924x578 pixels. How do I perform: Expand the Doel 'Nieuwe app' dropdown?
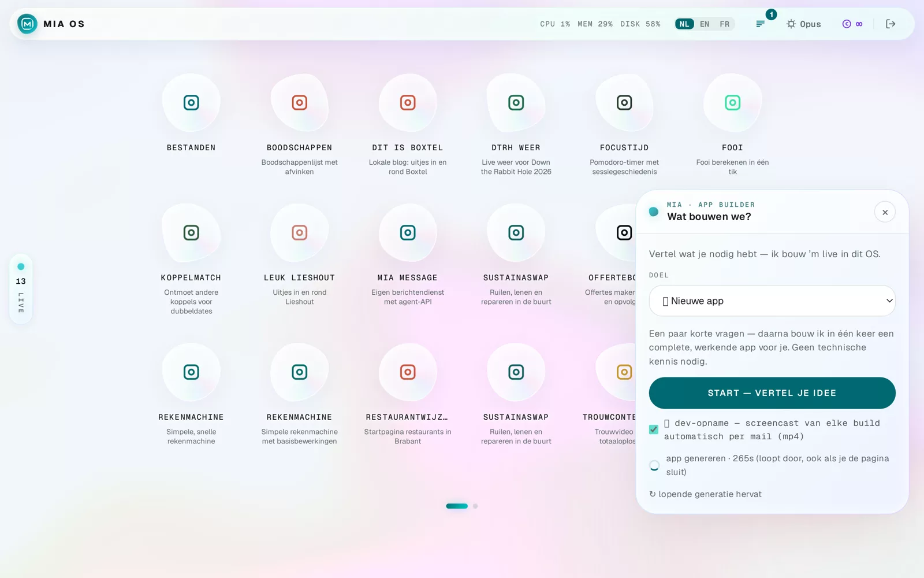point(772,301)
